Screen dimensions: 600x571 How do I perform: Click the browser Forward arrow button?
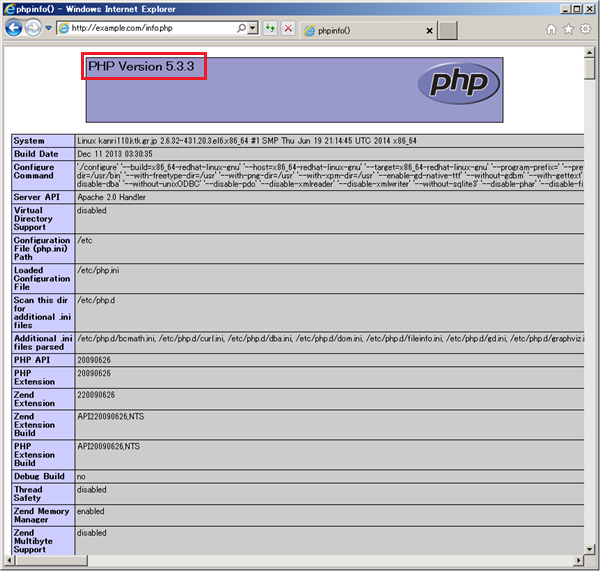click(34, 28)
